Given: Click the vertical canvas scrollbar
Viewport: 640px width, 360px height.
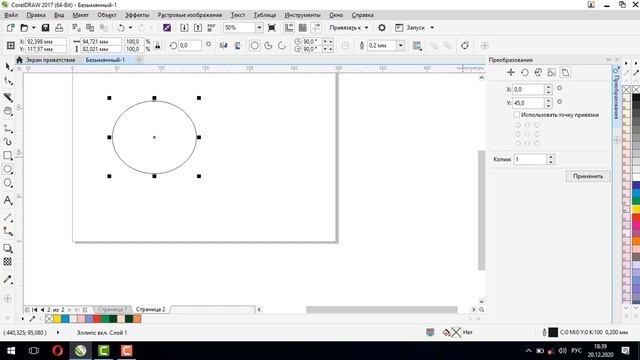Looking at the screenshot, I should point(482,210).
